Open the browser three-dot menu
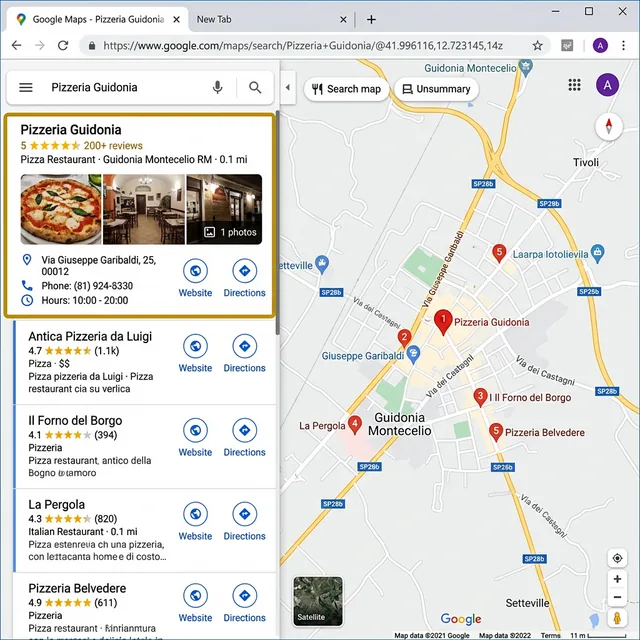 click(623, 45)
